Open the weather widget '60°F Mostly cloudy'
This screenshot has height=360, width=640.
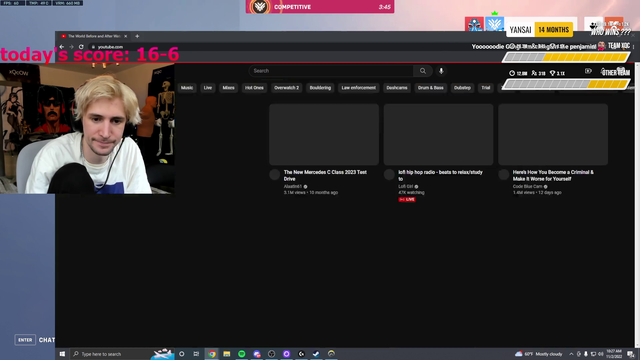[x=539, y=354]
